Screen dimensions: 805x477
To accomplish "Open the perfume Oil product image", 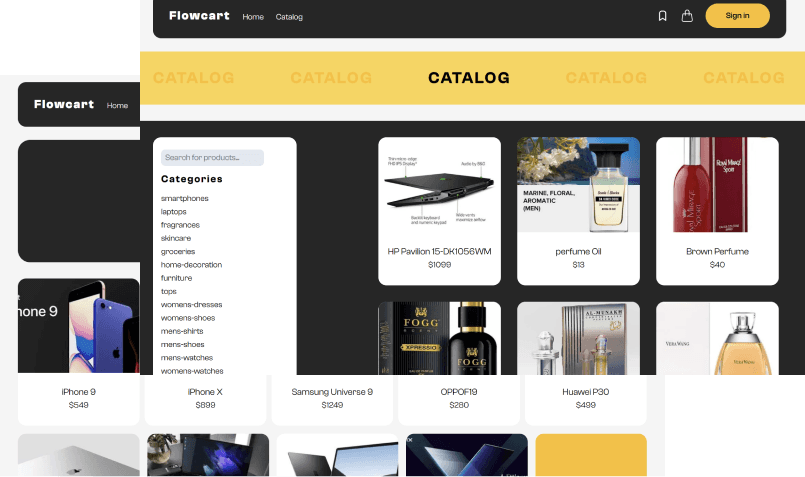I will (579, 185).
